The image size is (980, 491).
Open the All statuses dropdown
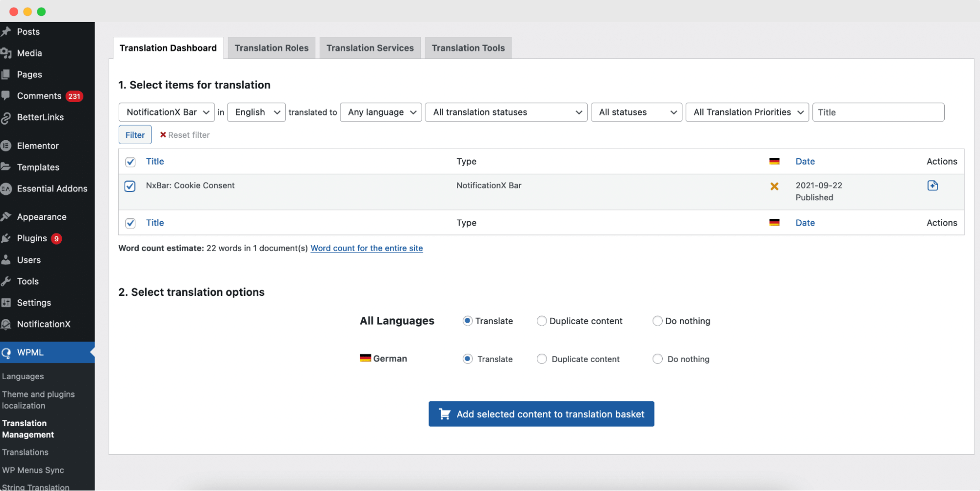636,112
